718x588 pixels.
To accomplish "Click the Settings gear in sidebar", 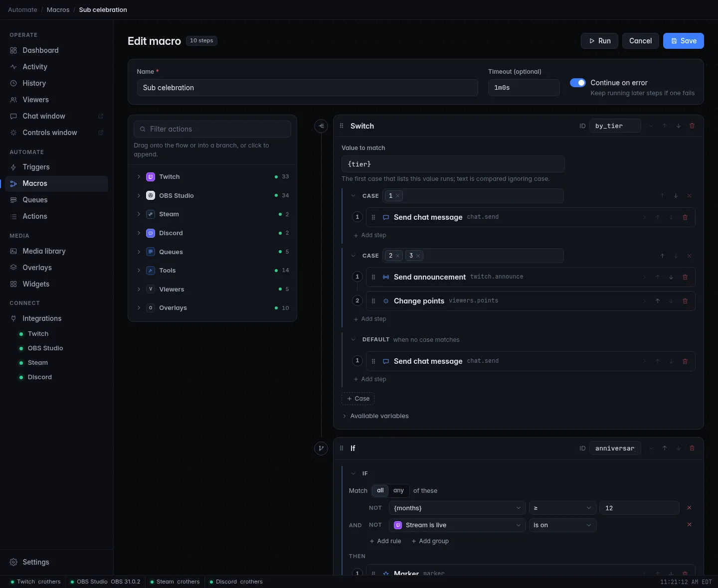I will click(13, 562).
